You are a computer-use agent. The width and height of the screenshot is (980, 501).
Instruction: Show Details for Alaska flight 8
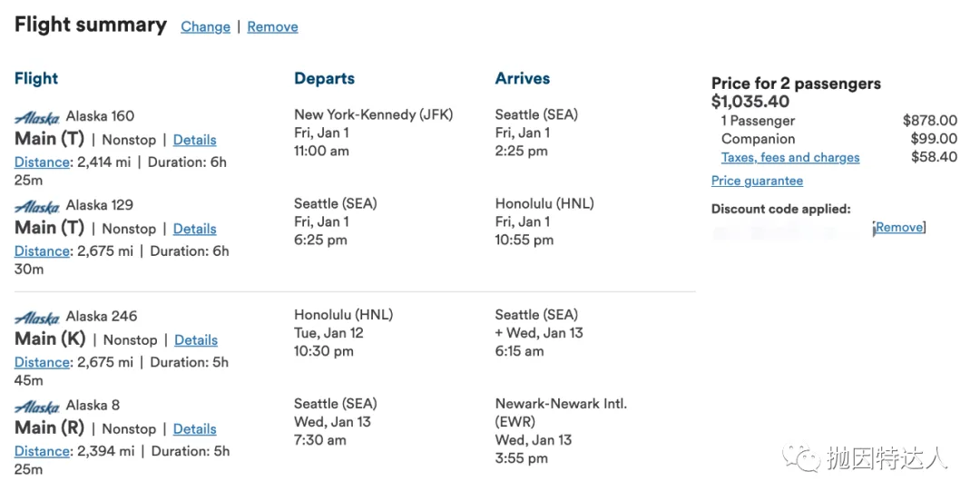point(194,429)
